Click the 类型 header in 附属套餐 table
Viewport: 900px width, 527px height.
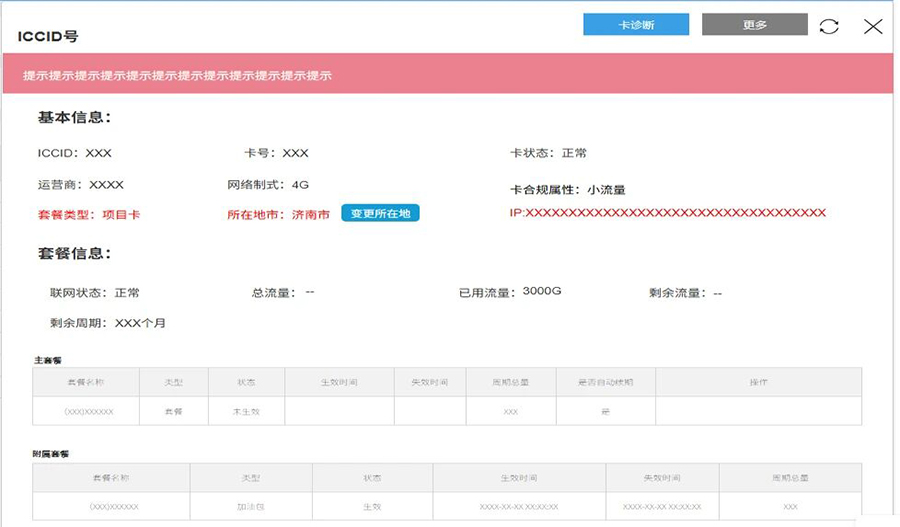tap(250, 478)
